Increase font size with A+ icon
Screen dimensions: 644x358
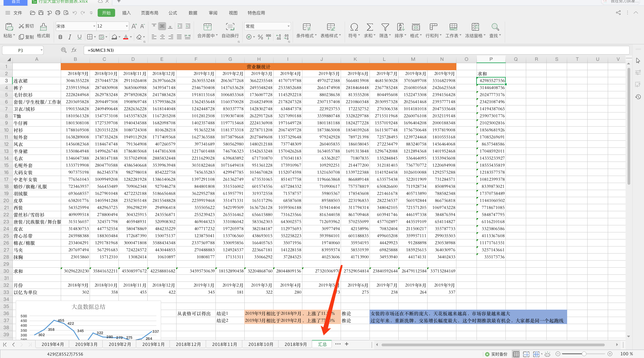[x=134, y=26]
